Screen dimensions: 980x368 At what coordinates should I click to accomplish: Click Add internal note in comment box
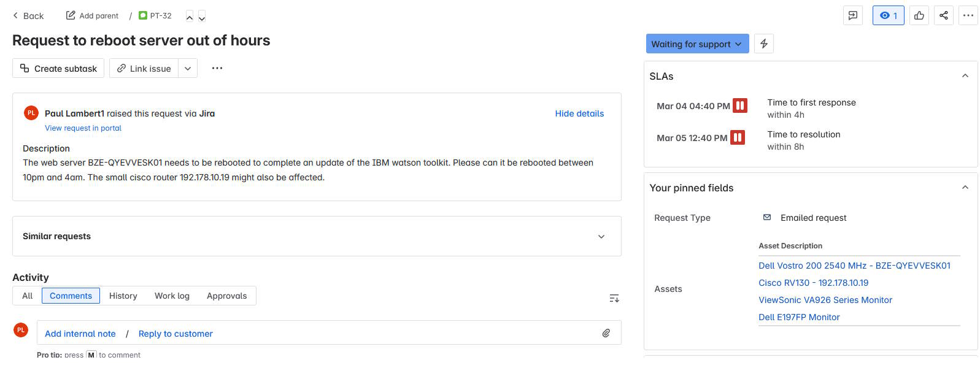80,334
